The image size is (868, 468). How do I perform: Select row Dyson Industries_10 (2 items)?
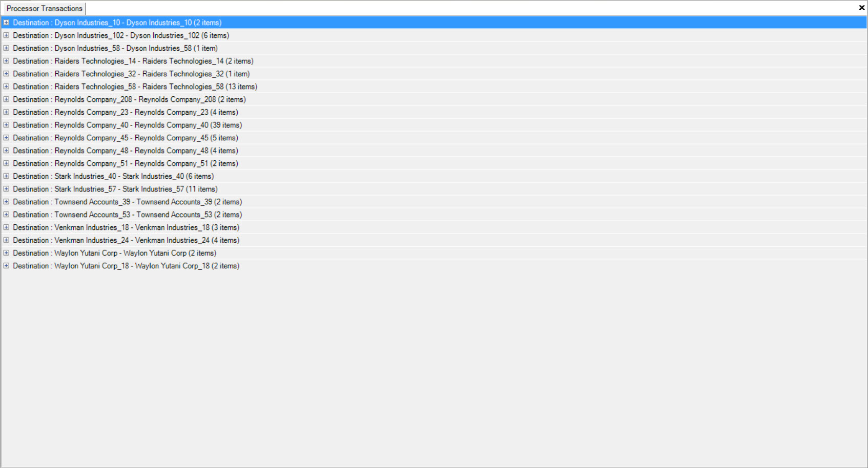[434, 23]
